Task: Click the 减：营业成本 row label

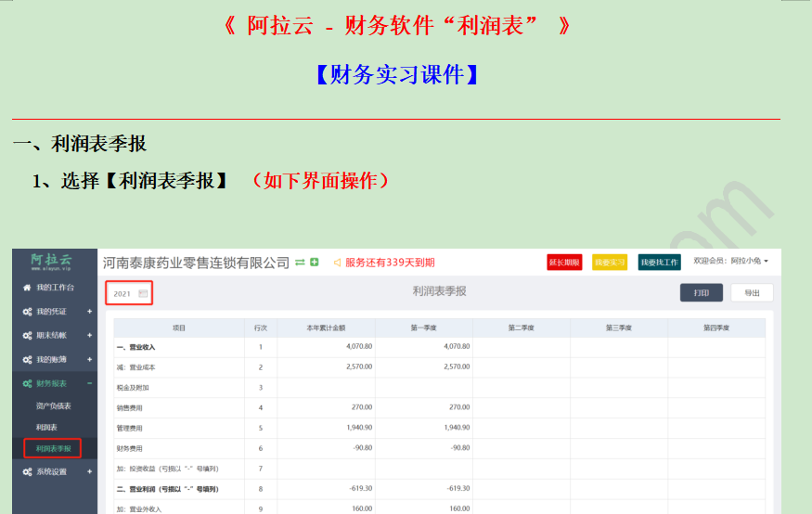Action: click(x=135, y=367)
